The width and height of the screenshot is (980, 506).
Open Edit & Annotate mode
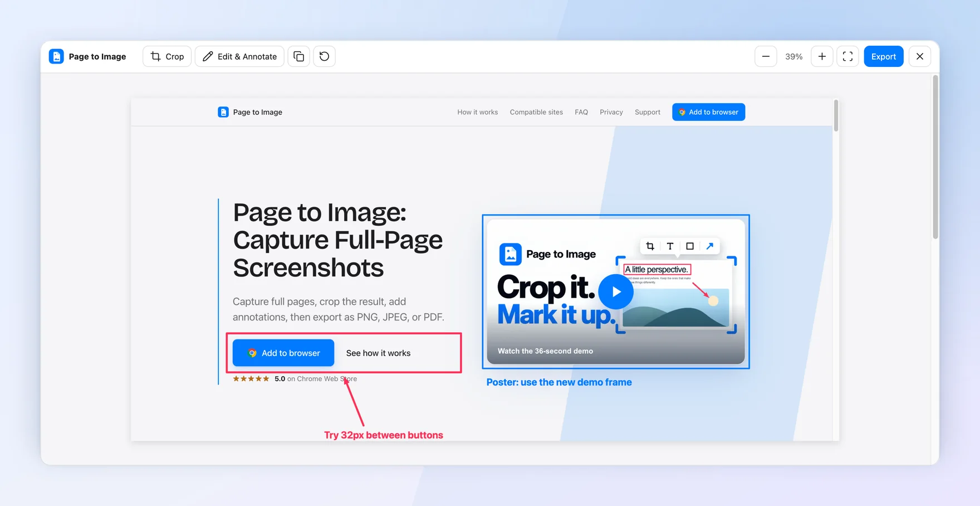(239, 56)
